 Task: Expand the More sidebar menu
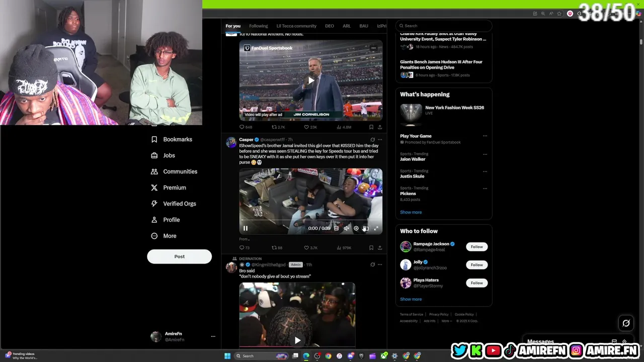164,236
